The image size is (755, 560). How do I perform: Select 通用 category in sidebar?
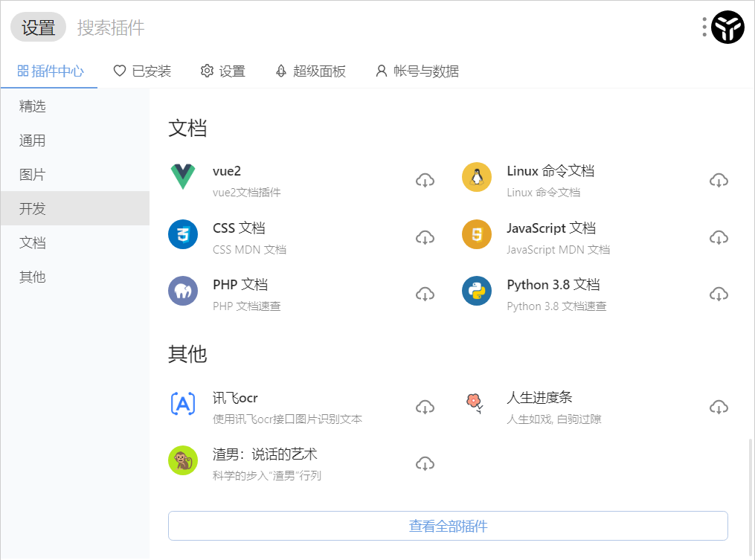[x=75, y=141]
